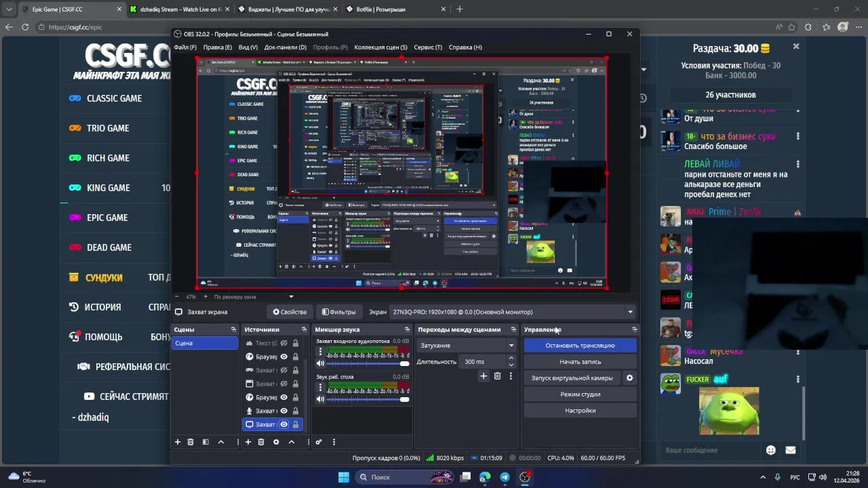Show the game capture source
This screenshot has width=868, height=488.
[284, 370]
